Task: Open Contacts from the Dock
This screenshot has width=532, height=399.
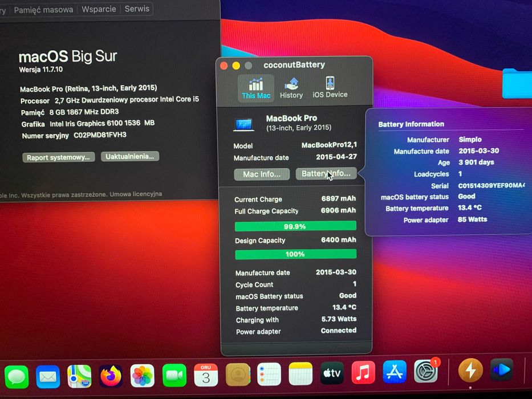Action: click(238, 374)
